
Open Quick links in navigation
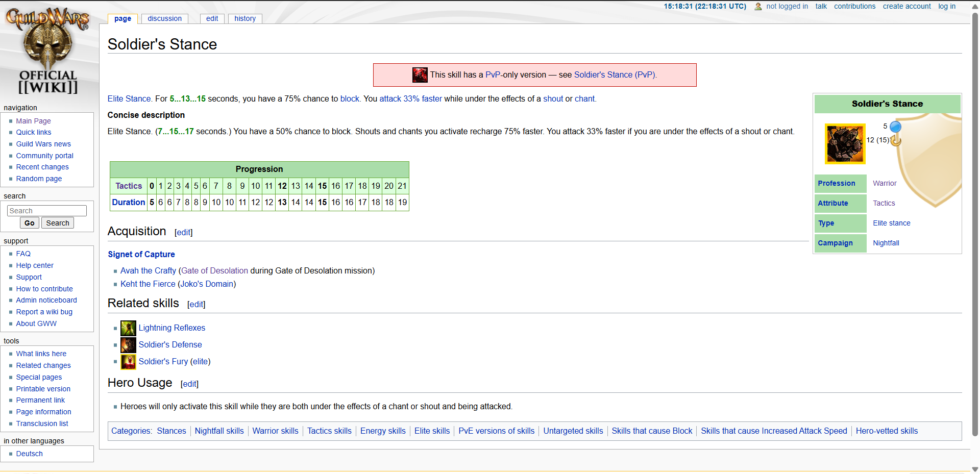coord(33,132)
